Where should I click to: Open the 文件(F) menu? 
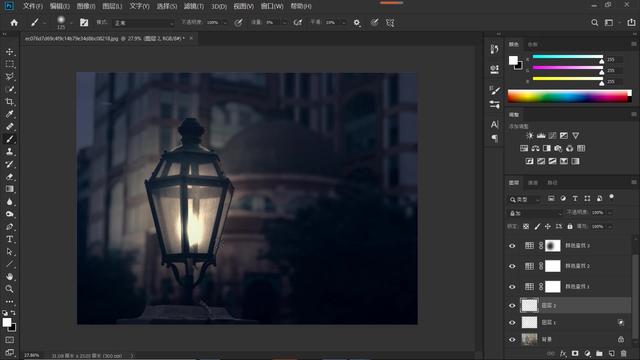(33, 6)
